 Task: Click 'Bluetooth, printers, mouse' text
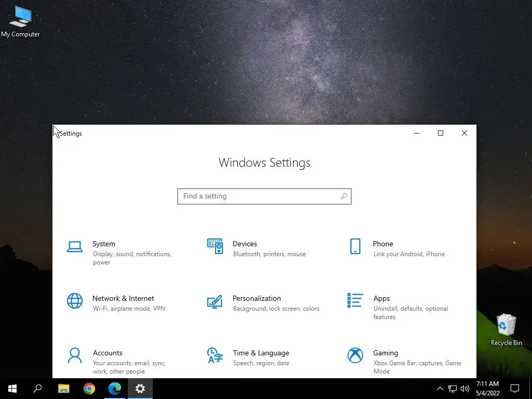pyautogui.click(x=270, y=254)
